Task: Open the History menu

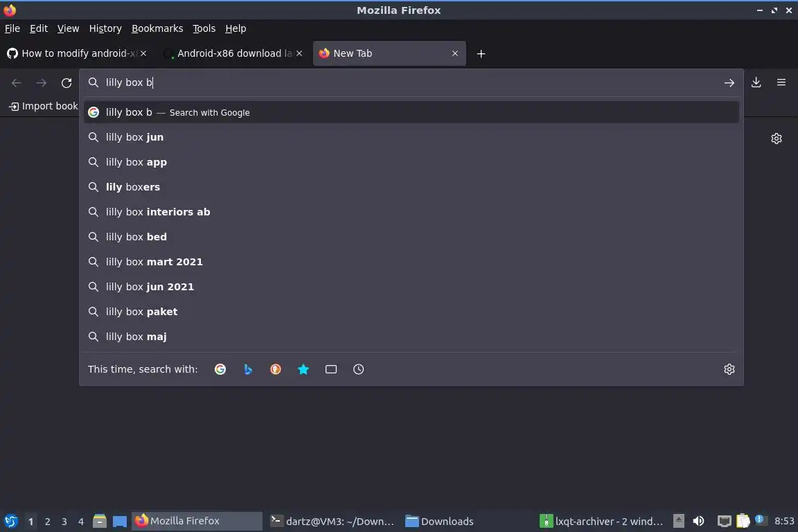Action: tap(105, 28)
